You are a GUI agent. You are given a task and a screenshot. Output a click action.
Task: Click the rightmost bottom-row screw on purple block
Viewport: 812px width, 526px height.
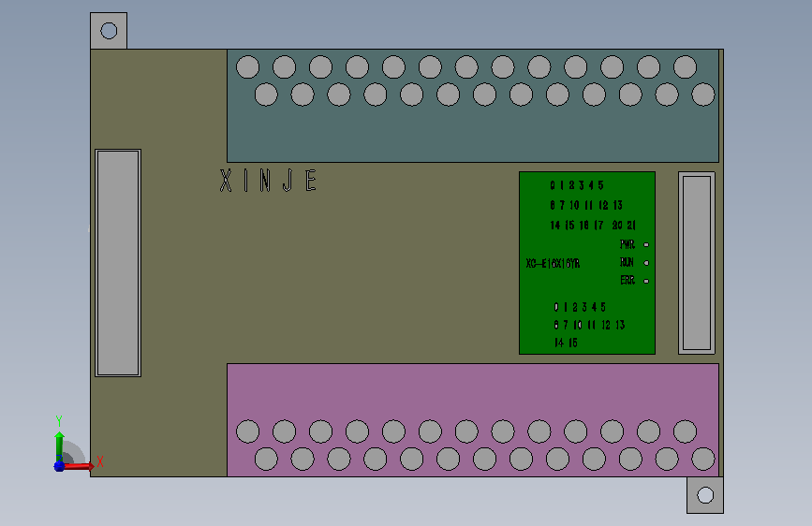703,460
